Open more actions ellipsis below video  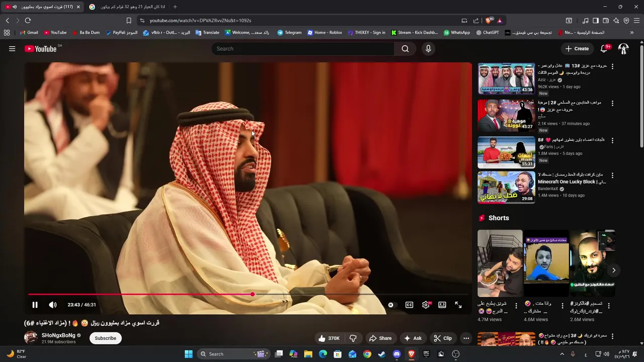pos(466,338)
